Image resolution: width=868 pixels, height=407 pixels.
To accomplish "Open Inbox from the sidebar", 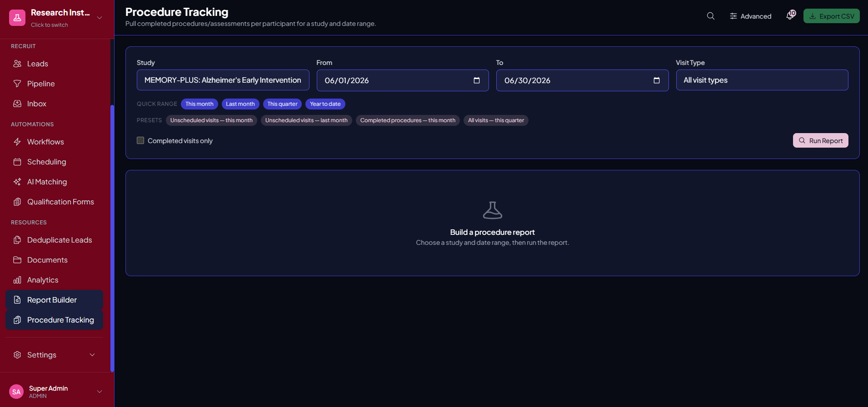I will pos(54,104).
